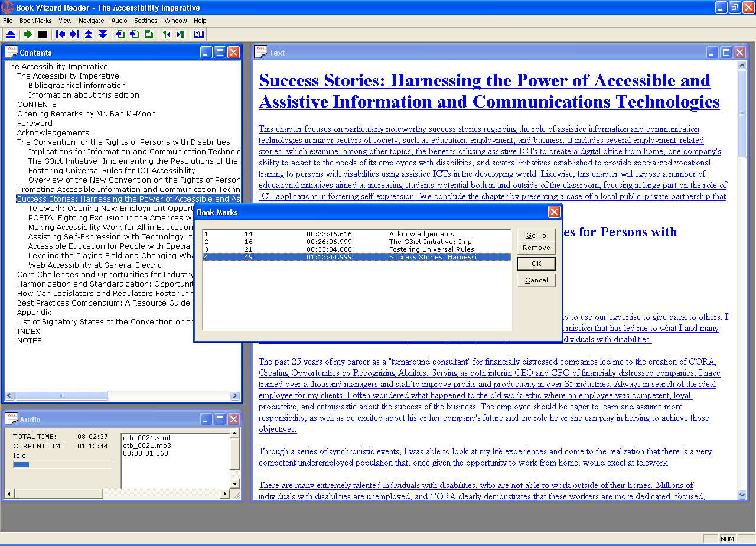The image size is (756, 546).
Task: Select Appendix in the contents tree
Action: tap(34, 313)
